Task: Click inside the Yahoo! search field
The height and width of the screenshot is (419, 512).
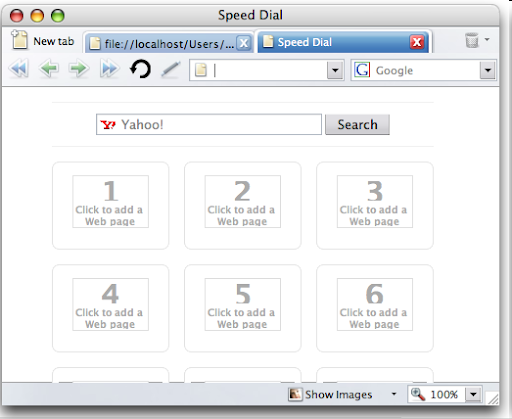Action: point(209,124)
